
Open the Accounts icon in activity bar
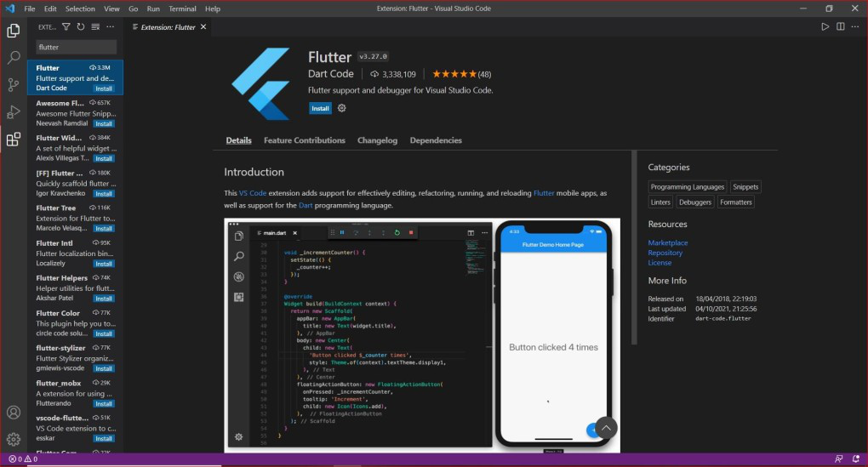coord(14,413)
